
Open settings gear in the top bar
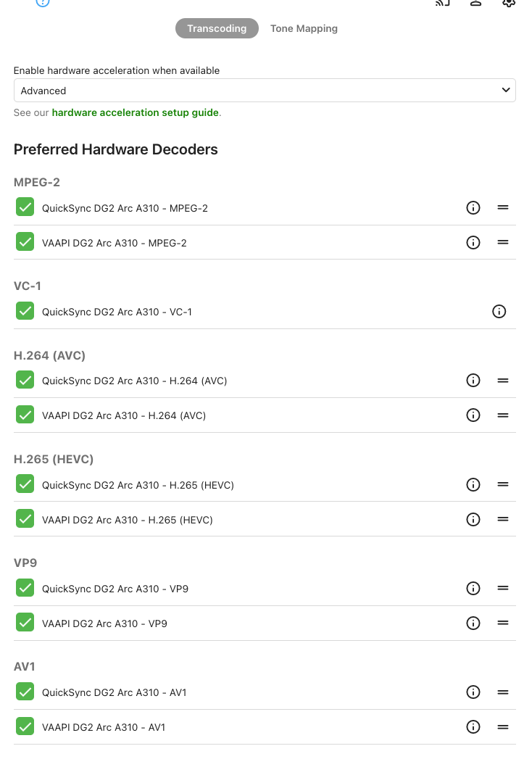509,2
